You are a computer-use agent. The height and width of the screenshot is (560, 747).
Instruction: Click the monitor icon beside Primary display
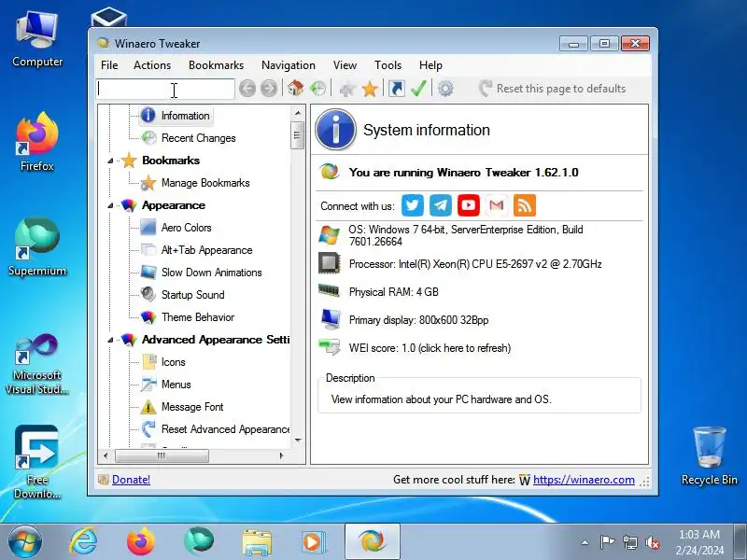[x=331, y=319]
